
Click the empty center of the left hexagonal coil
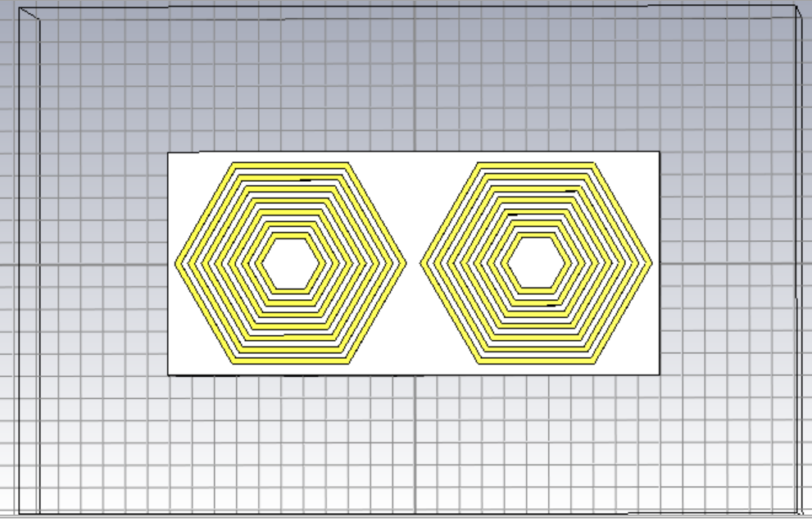[290, 263]
